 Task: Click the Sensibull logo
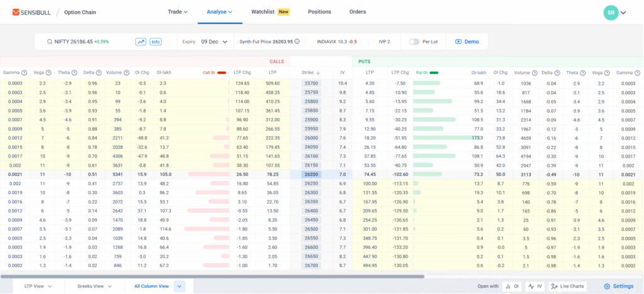(31, 13)
